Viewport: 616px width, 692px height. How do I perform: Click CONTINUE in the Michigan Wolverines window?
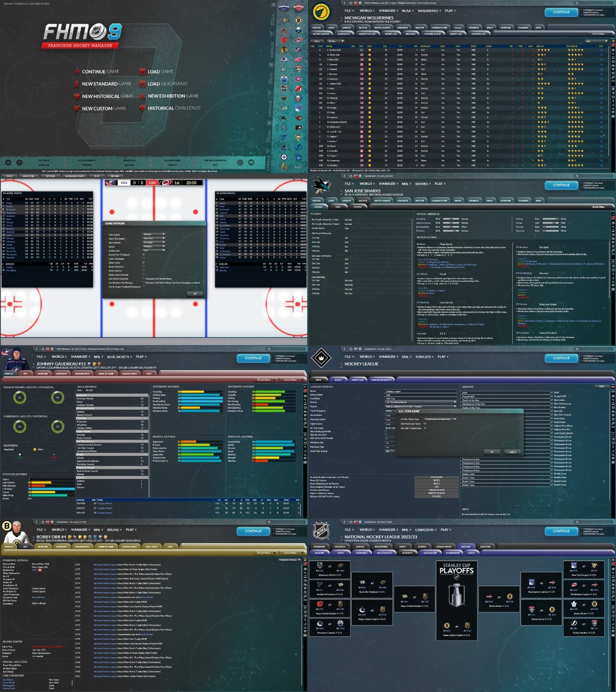pos(561,12)
